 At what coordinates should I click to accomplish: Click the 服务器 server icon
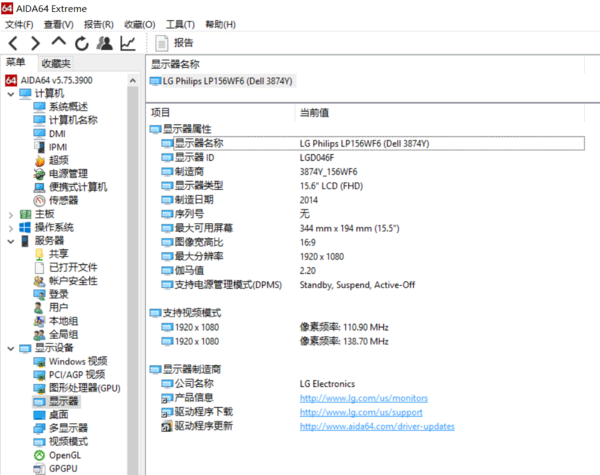tap(25, 241)
